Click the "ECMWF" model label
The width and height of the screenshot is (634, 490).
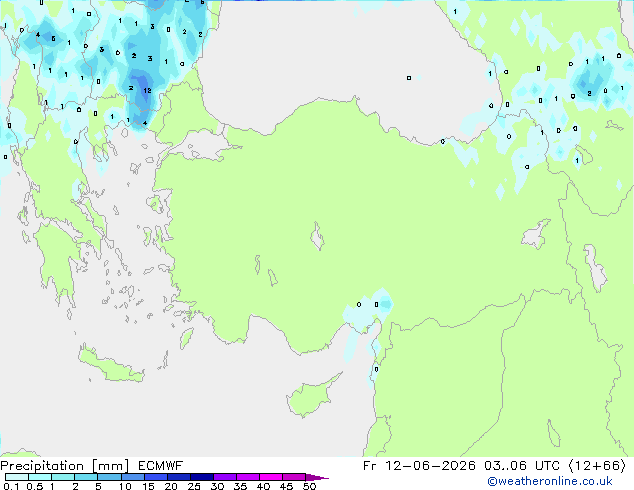click(161, 466)
